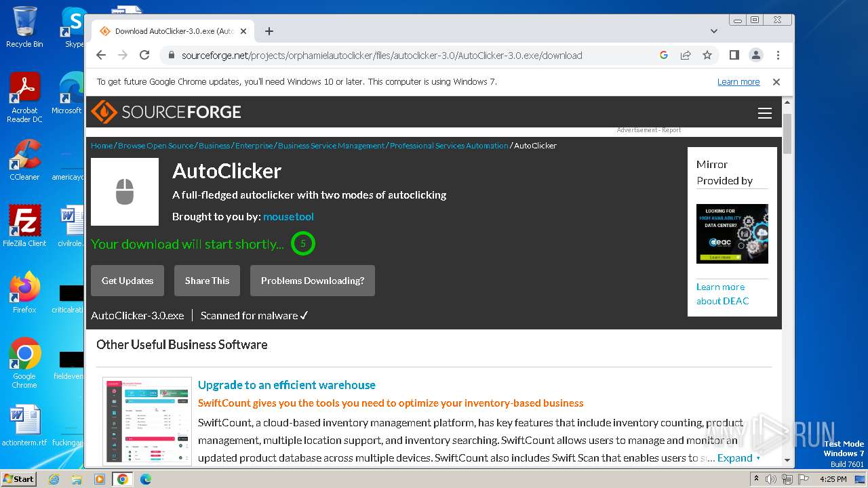Open the Chrome three-dot menu
The width and height of the screenshot is (868, 488).
(x=778, y=56)
